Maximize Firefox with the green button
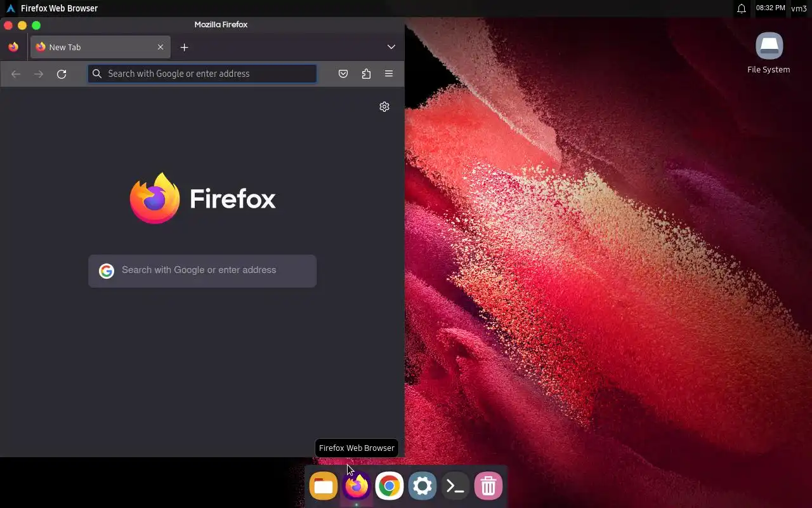 pyautogui.click(x=36, y=25)
